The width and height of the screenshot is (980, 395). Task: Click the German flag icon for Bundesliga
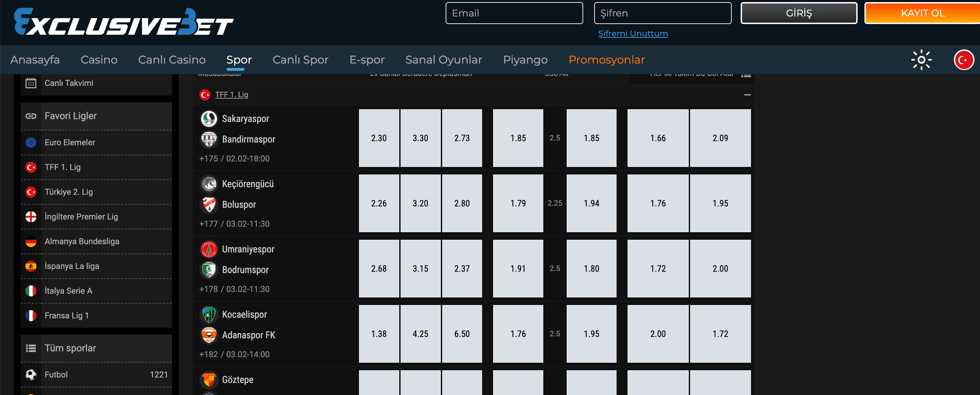click(31, 241)
